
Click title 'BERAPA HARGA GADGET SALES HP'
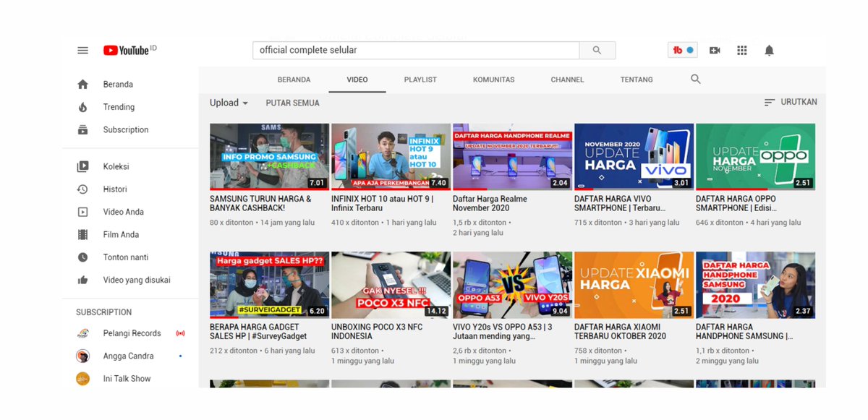(258, 331)
